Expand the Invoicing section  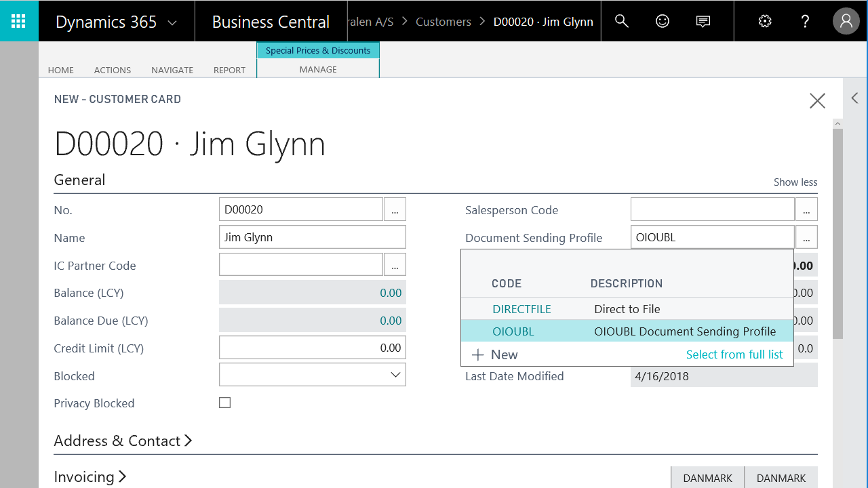tap(90, 476)
